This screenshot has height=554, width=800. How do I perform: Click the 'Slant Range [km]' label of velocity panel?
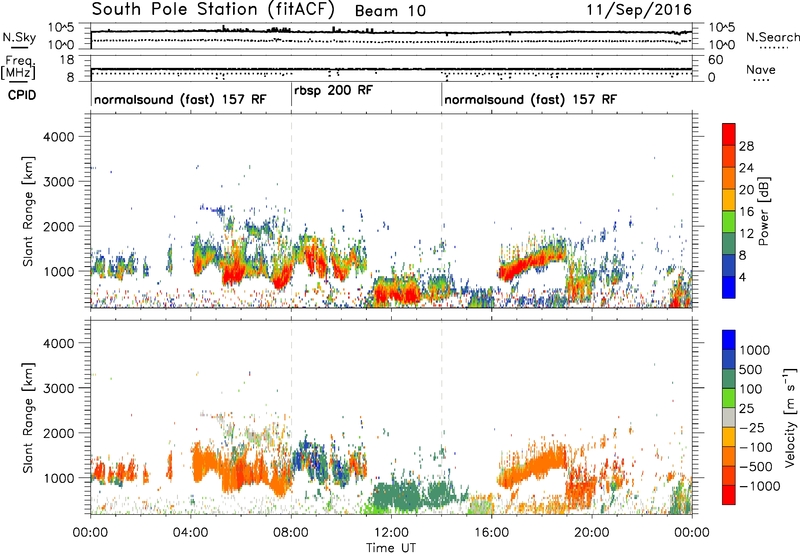28,418
